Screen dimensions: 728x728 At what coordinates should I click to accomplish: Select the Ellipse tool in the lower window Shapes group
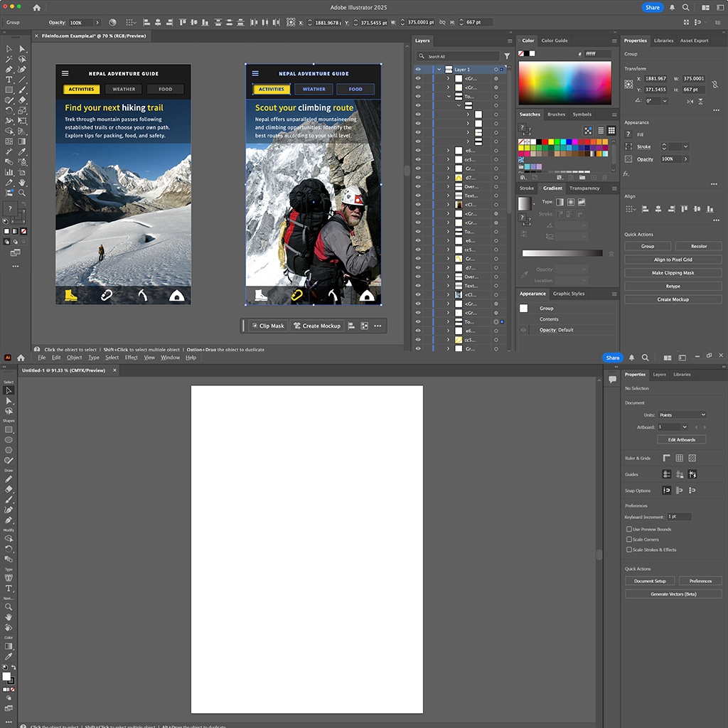coord(9,440)
